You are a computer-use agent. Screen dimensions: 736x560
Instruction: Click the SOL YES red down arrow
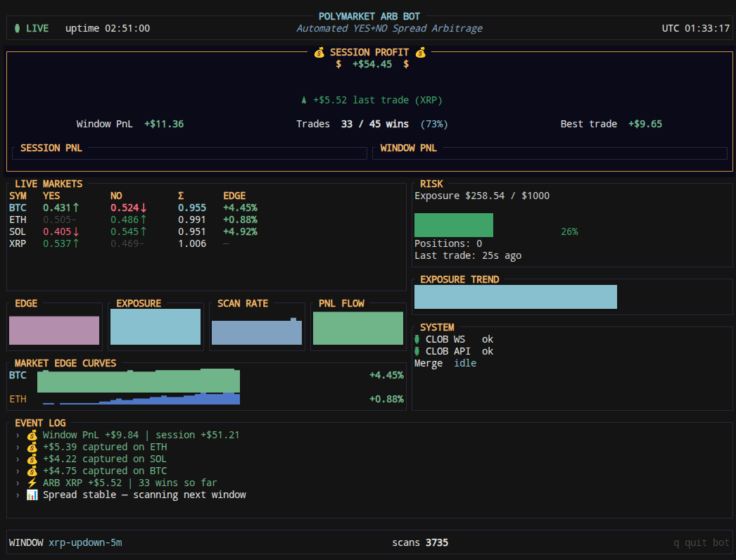coord(76,231)
